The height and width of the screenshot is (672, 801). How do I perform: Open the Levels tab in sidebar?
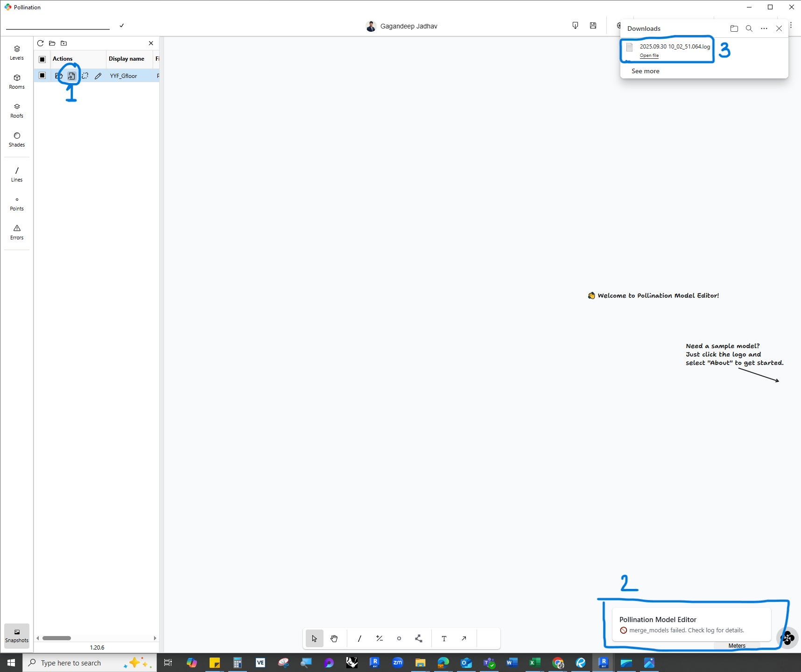click(x=17, y=52)
